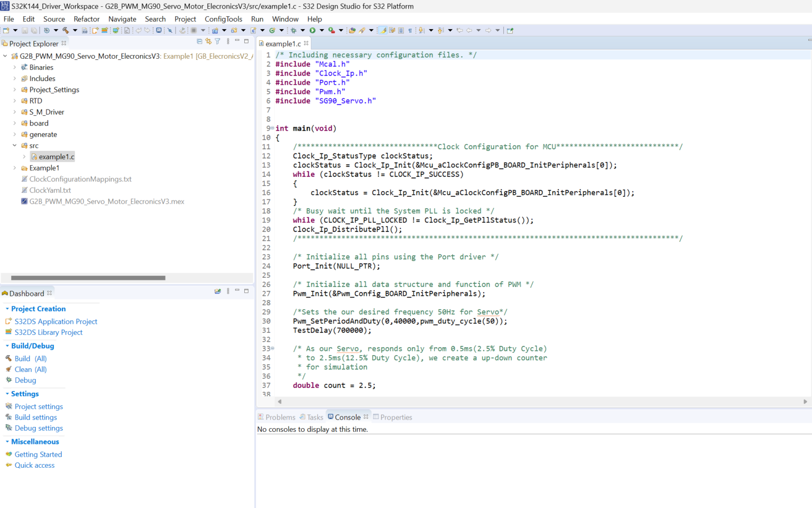Collapse the src folder in Project Explorer

(15, 146)
